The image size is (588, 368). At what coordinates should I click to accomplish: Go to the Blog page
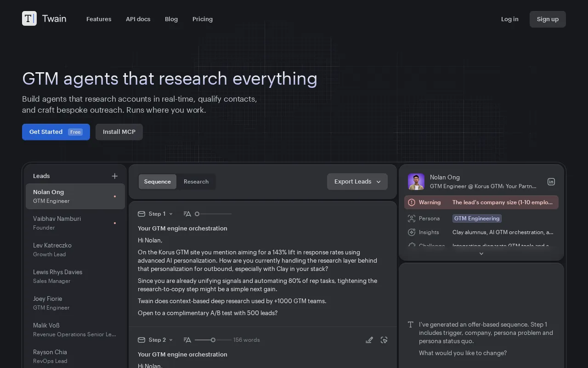pos(171,19)
